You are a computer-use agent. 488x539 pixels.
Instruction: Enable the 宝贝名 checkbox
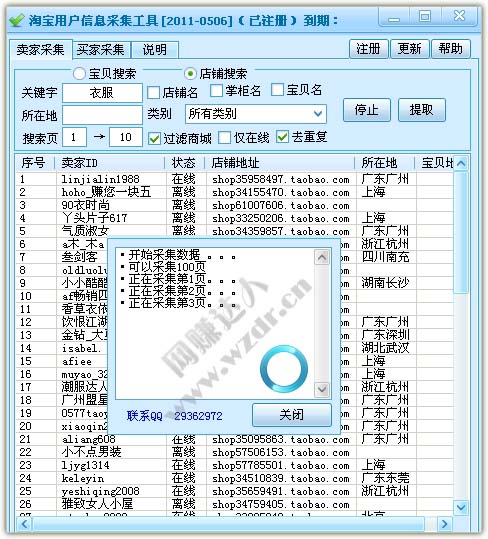pyautogui.click(x=277, y=90)
